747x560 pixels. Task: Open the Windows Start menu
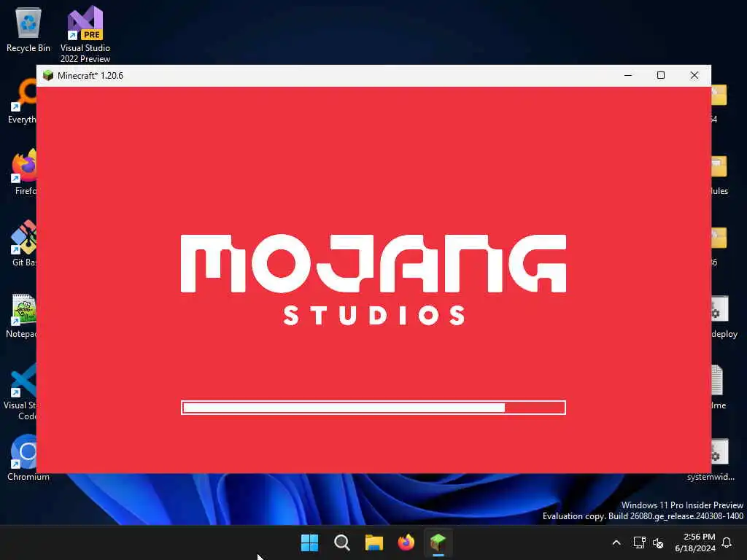pos(309,542)
